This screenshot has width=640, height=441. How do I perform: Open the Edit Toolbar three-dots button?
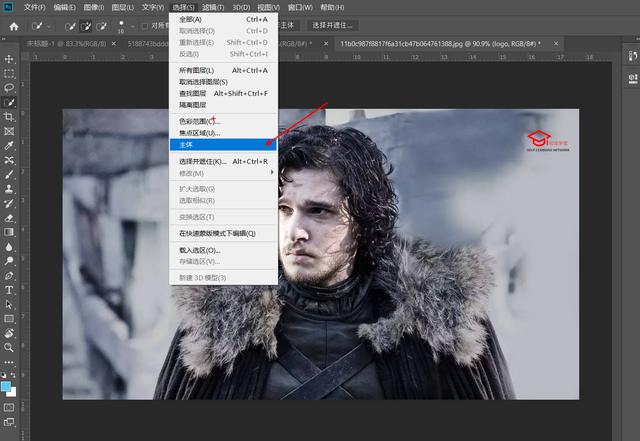(9, 362)
